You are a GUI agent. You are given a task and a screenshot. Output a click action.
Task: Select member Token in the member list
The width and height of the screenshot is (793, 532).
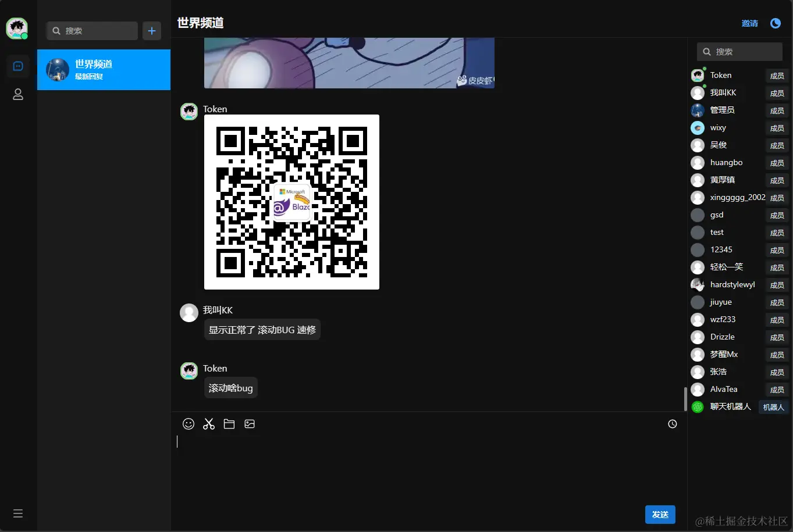click(739, 75)
